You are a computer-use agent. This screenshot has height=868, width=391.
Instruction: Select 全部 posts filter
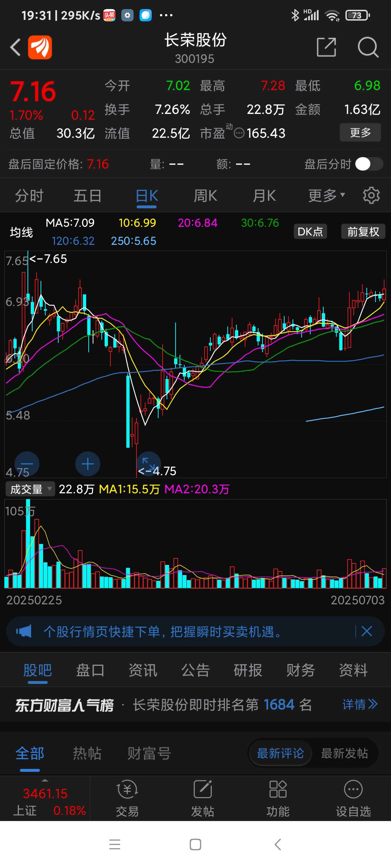[30, 753]
